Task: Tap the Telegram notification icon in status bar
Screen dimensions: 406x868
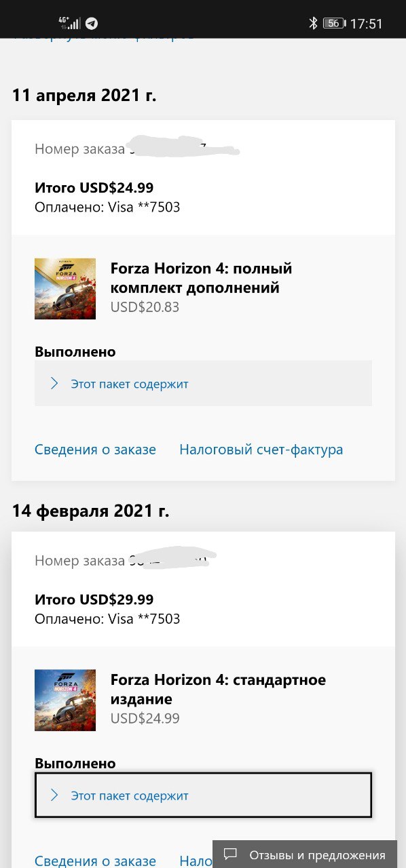Action: click(91, 24)
